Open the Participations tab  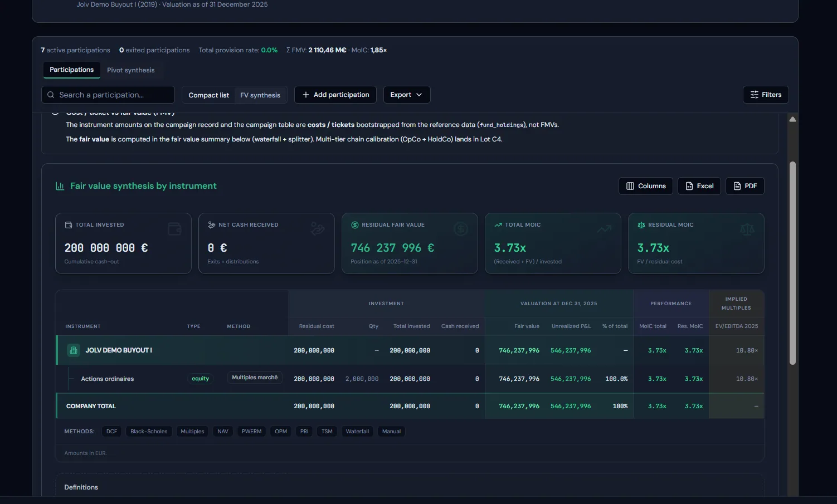[x=72, y=70]
